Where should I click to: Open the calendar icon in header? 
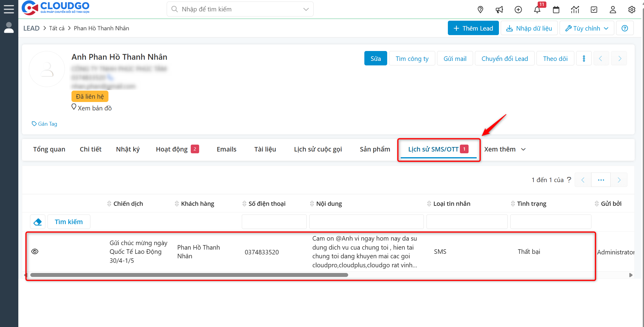556,10
